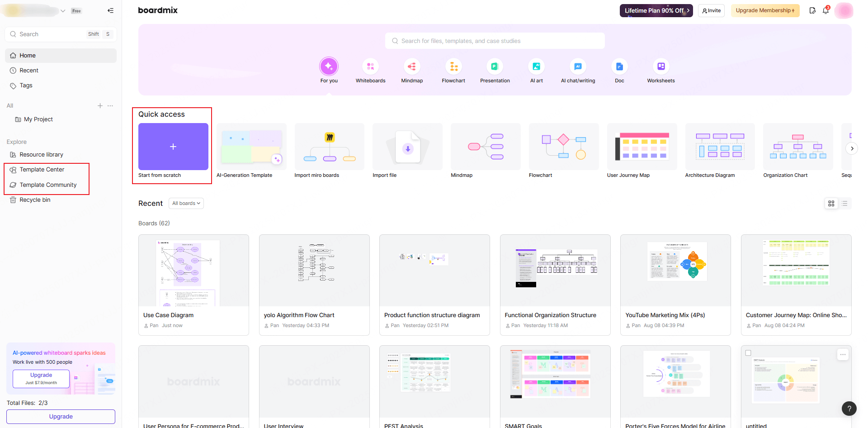
Task: Open more options on untitled board card
Action: [843, 355]
